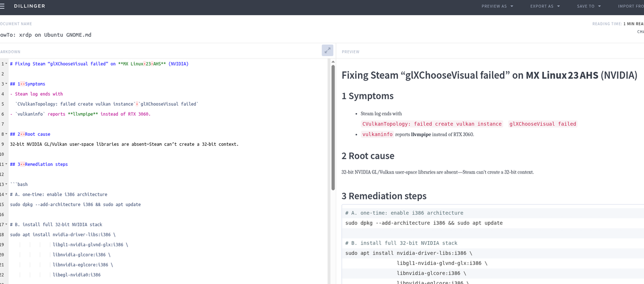Image resolution: width=644 pixels, height=284 pixels.
Task: Click 'sudo apt install nvidia-driver-libs' editor line
Action: click(63, 235)
